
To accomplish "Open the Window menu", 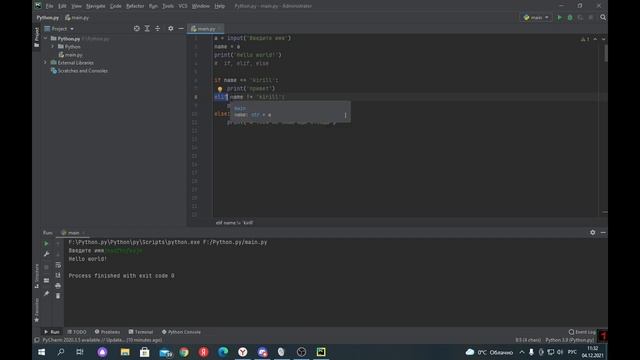I will tap(200, 6).
